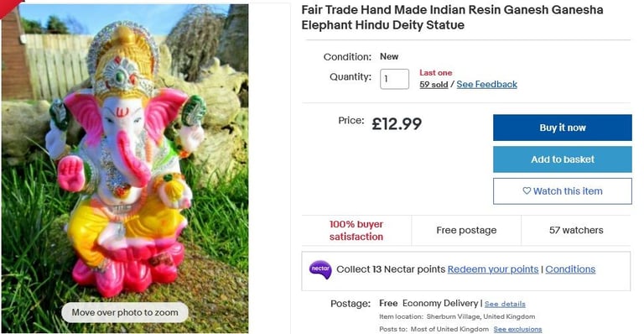Open the See exclusions link
644x334 pixels.
point(517,329)
